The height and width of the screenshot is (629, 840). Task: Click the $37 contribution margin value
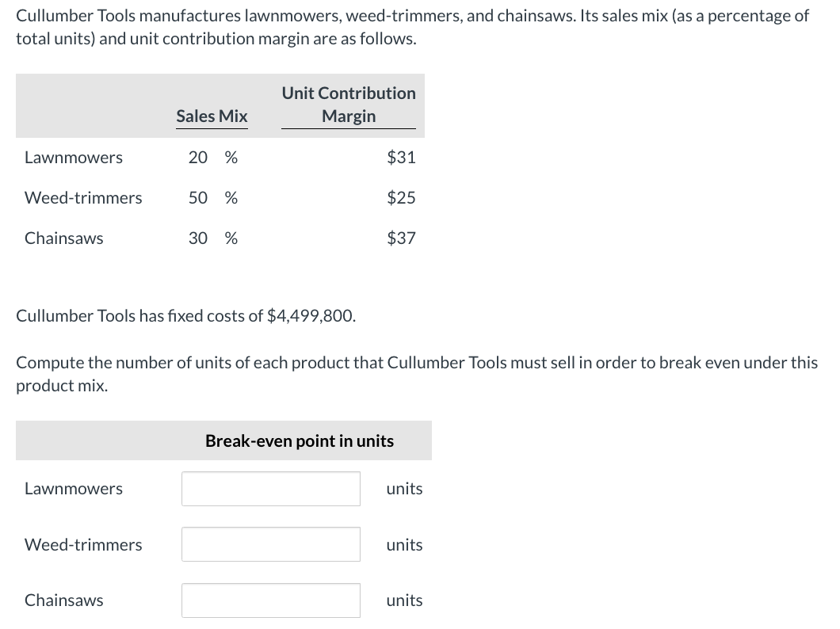[401, 238]
